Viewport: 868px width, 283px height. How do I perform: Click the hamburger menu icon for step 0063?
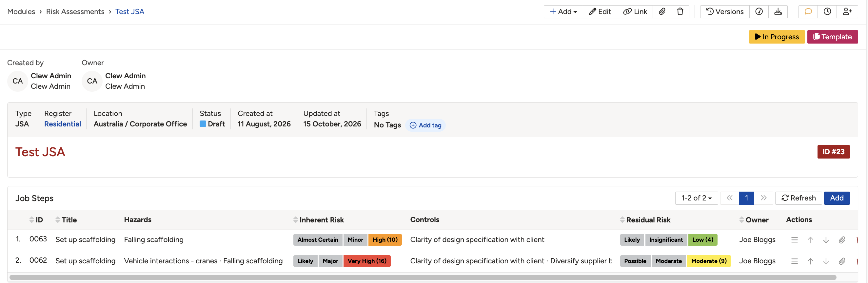[794, 240]
